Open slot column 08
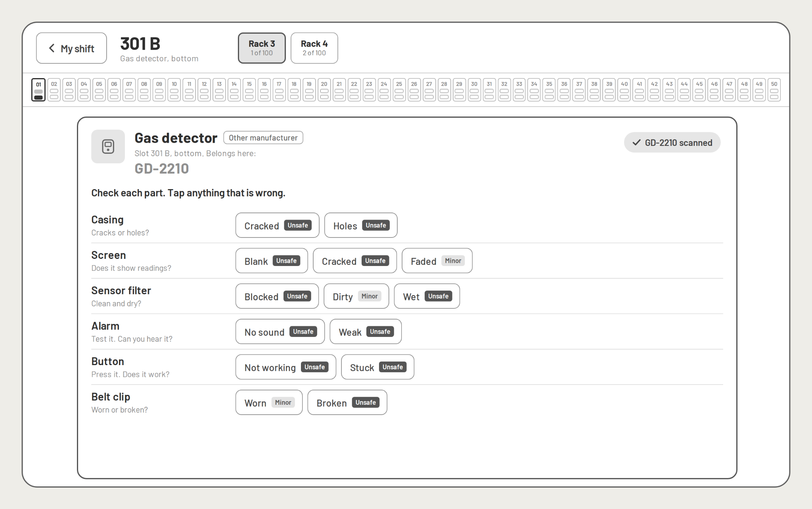Viewport: 812px width, 509px height. [x=144, y=90]
